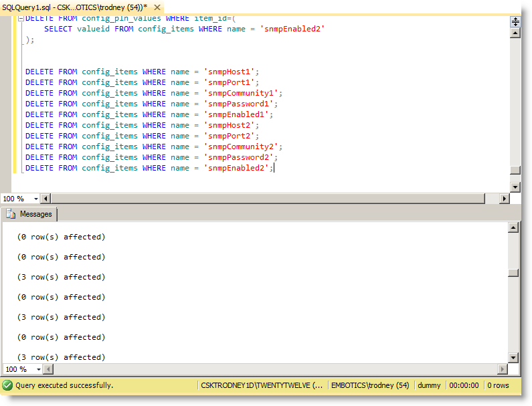532x406 pixels.
Task: Click the 'snmpCommunity1' string in the query
Action: tap(241, 93)
